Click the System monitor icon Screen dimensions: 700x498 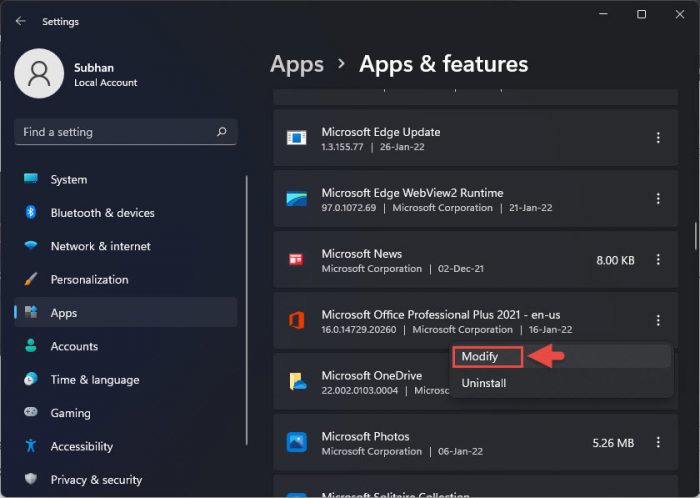pyautogui.click(x=31, y=178)
